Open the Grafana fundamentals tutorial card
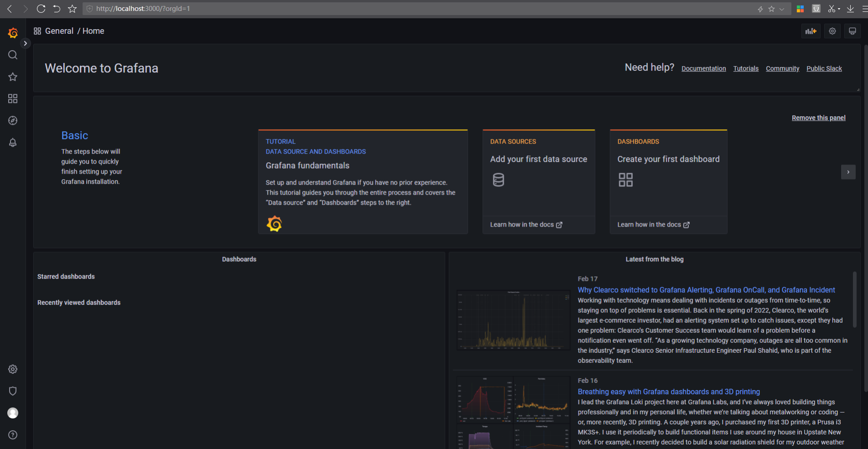 coord(363,182)
